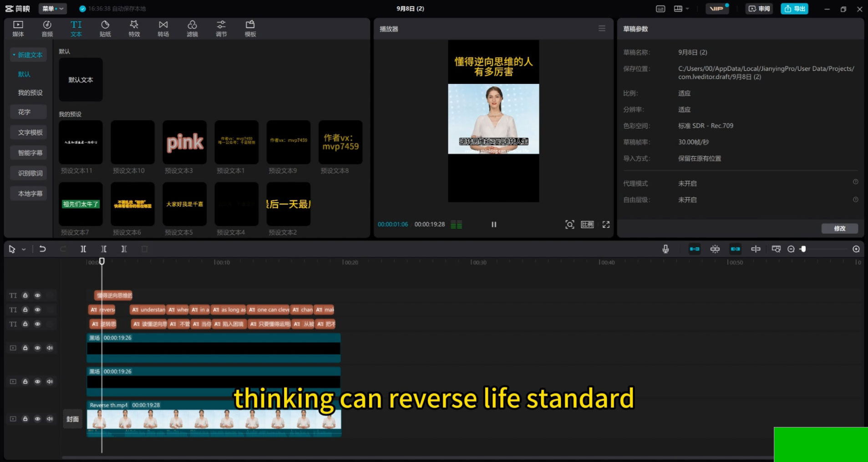Select the split clip tool

coord(83,249)
